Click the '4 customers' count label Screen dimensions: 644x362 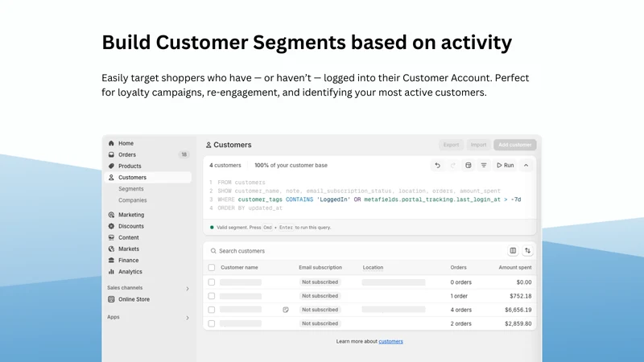coord(225,166)
